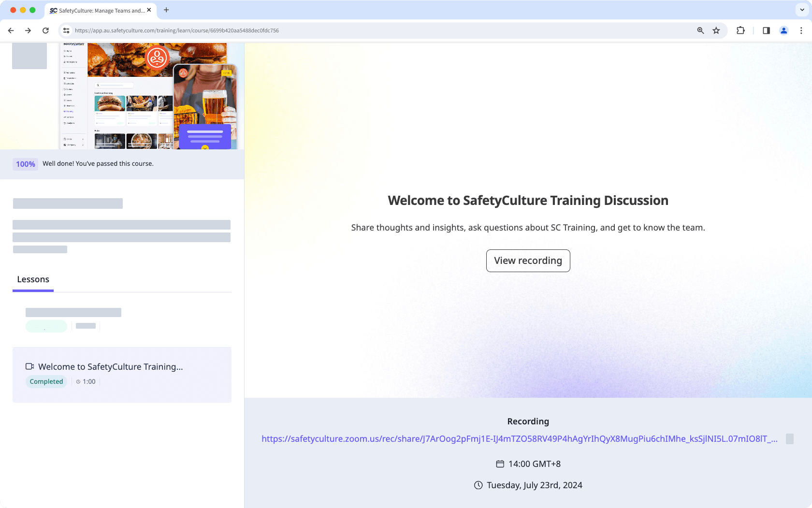Screen dimensions: 812x508
Task: Click the profile avatar icon in the toolbar
Action: pyautogui.click(x=784, y=30)
